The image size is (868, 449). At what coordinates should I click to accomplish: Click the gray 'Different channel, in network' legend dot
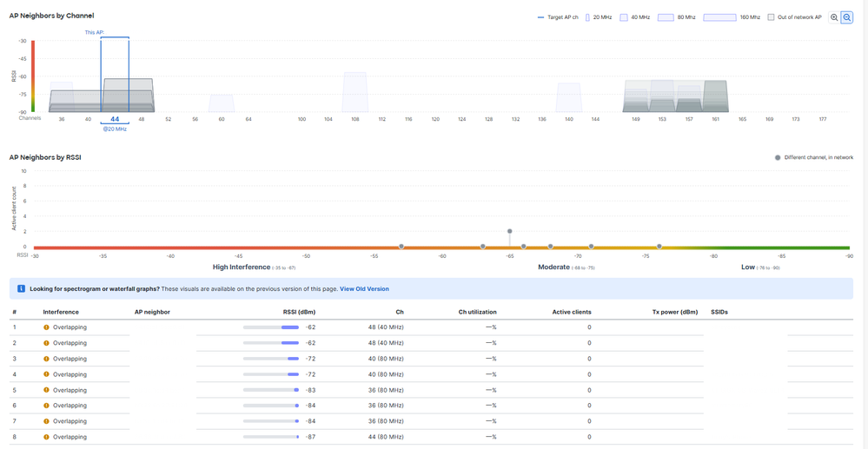(778, 158)
